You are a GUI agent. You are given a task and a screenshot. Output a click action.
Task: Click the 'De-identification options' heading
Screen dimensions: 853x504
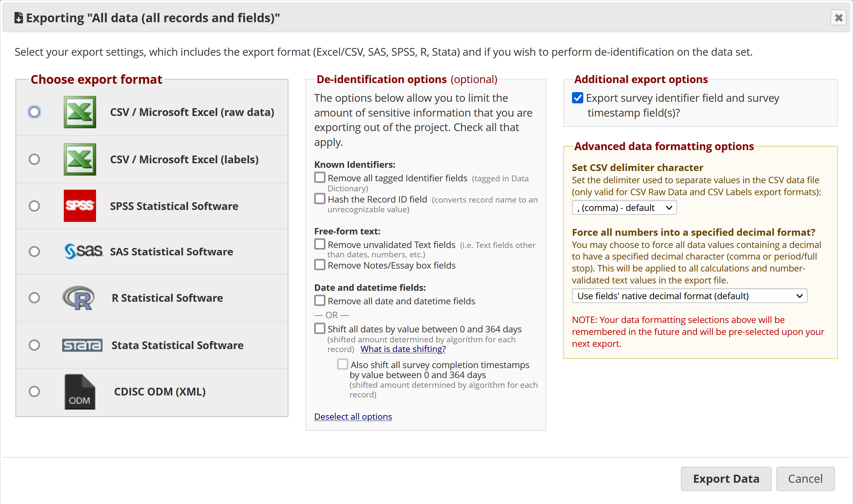click(x=382, y=79)
